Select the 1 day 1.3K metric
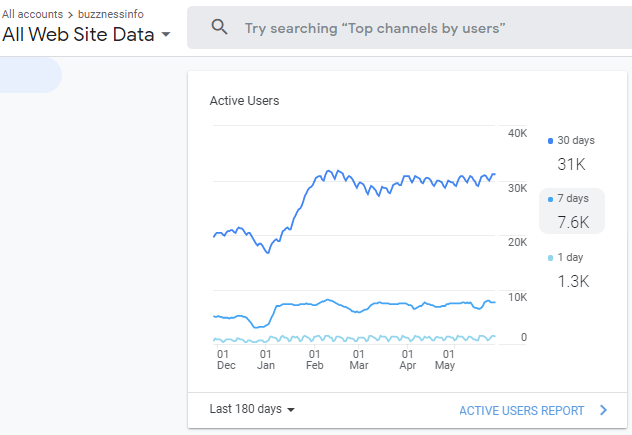This screenshot has height=435, width=632. (x=571, y=270)
